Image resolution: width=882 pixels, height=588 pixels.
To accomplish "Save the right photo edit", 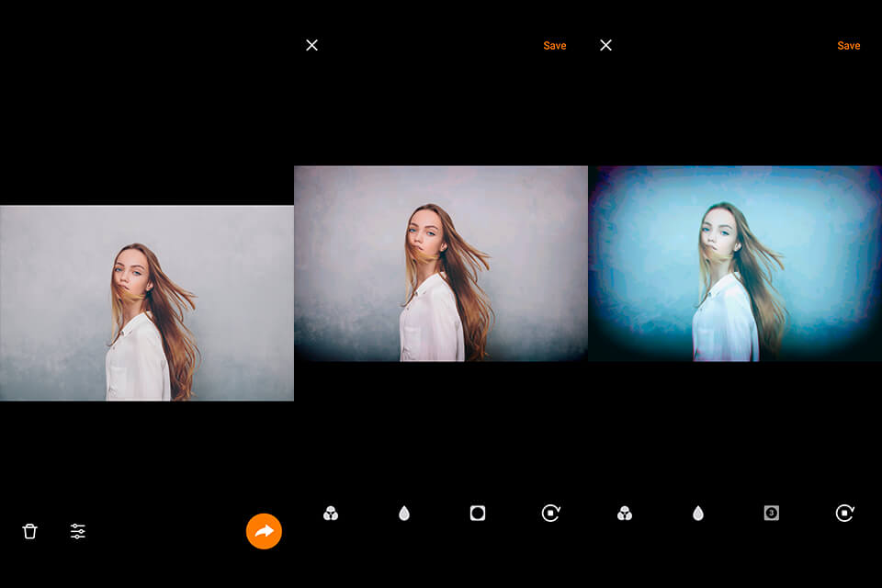I will pos(848,45).
